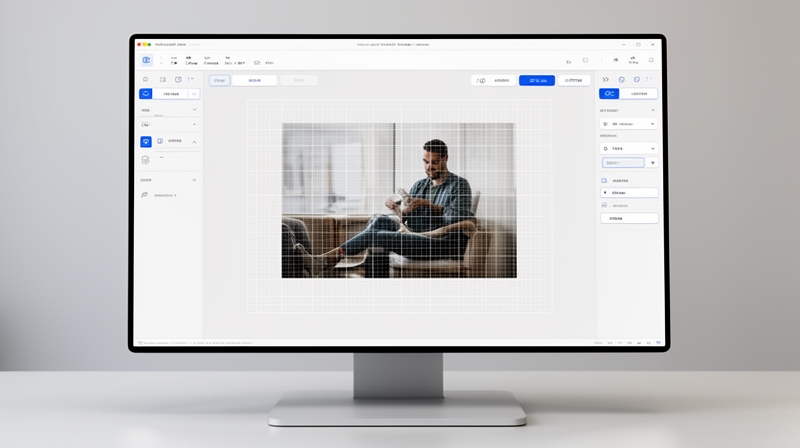This screenshot has width=800, height=448.
Task: Click the blue circle icon atop right panel
Action: click(x=621, y=80)
